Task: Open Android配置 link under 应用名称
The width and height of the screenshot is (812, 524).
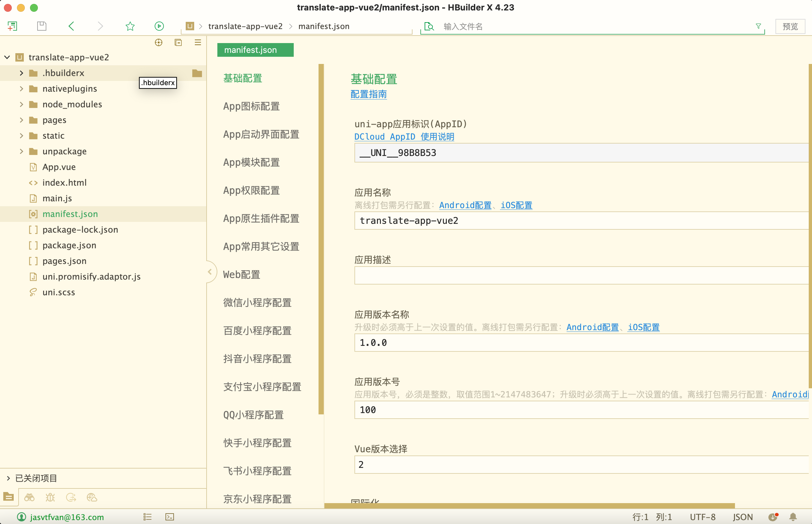Action: 465,205
